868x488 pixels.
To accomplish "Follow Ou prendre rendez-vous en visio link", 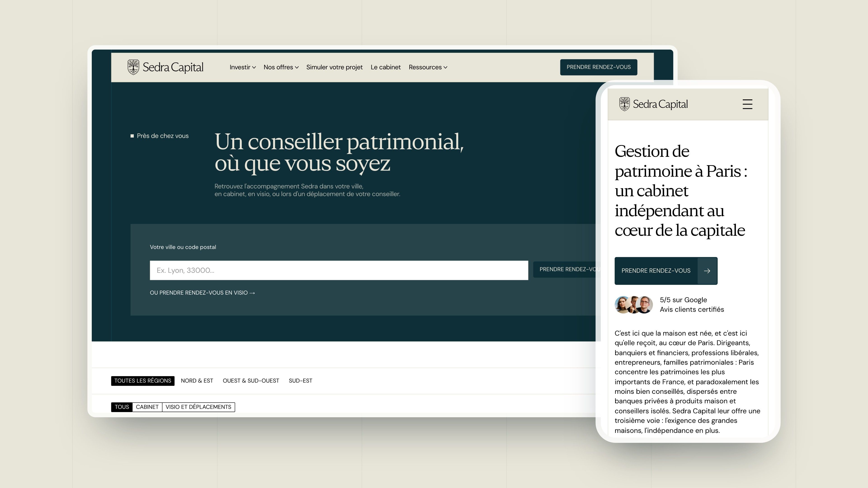I will tap(202, 293).
